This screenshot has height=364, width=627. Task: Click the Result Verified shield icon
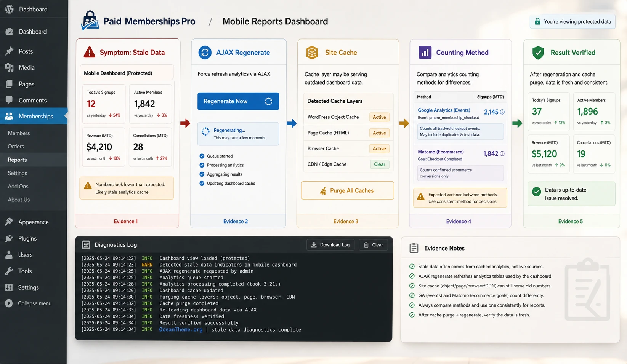pyautogui.click(x=538, y=52)
